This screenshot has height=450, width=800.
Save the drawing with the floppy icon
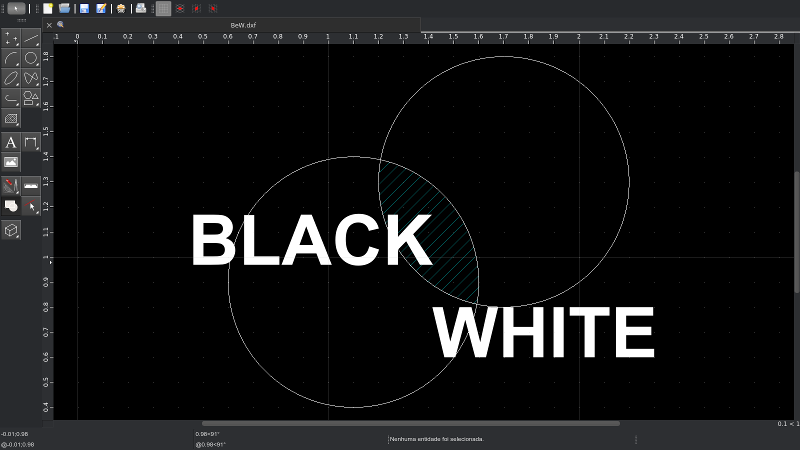pyautogui.click(x=85, y=8)
